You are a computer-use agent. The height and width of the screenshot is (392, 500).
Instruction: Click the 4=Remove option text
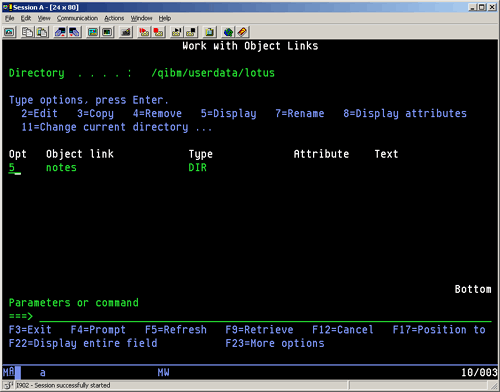[157, 113]
